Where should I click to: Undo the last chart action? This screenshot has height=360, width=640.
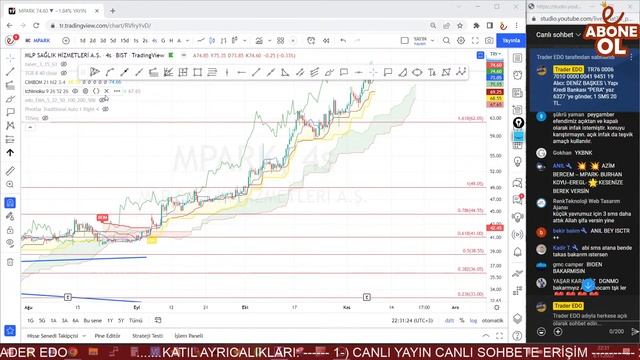pyautogui.click(x=343, y=40)
